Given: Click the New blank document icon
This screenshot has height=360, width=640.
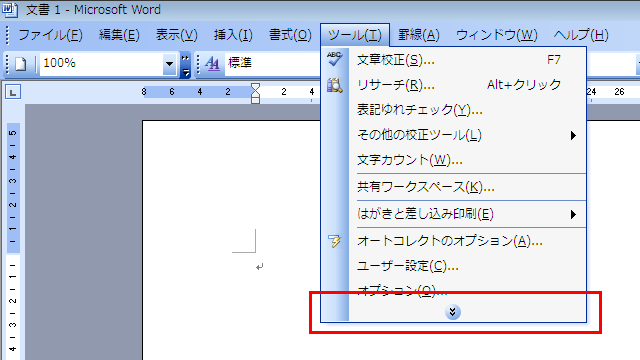Looking at the screenshot, I should point(21,64).
